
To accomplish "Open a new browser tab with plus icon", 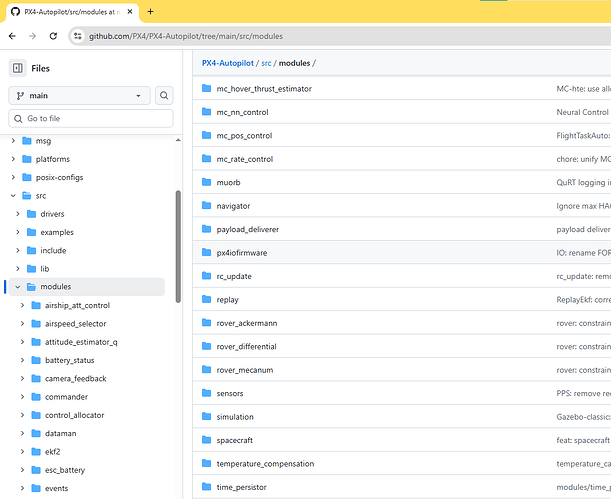I will [x=150, y=11].
